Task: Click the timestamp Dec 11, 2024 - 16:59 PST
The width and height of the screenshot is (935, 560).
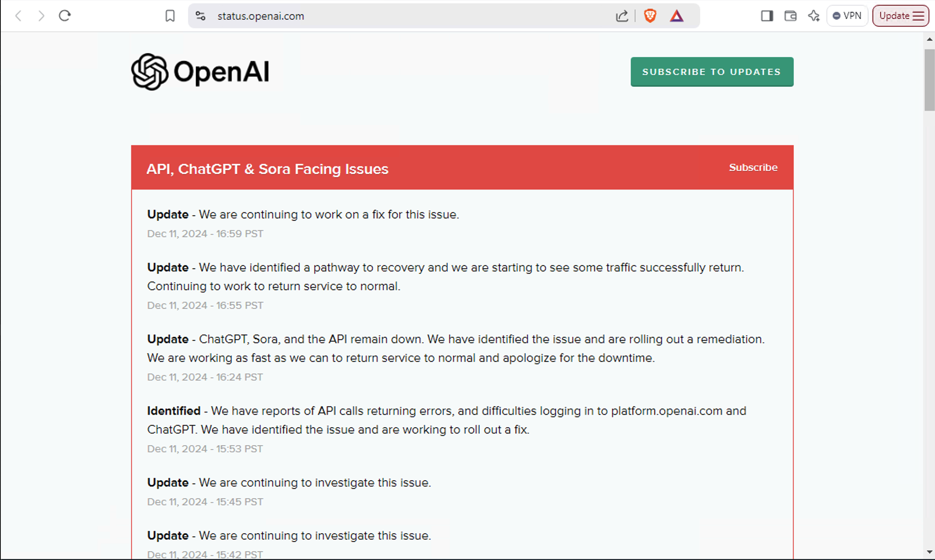Action: 205,234
